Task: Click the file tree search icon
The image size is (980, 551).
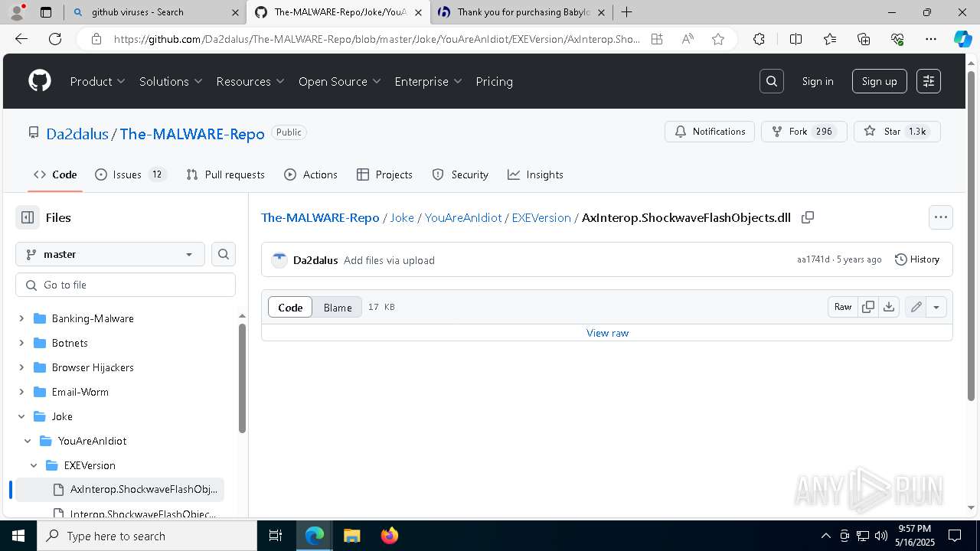Action: (x=224, y=254)
